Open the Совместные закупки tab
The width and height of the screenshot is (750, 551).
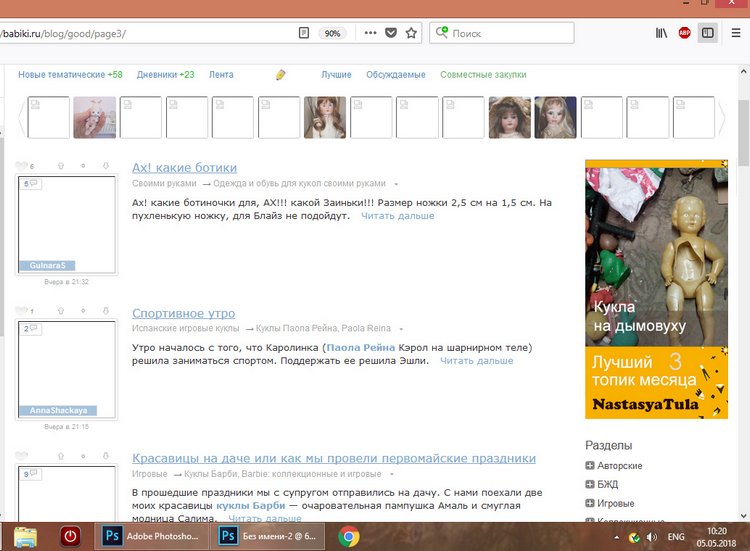pyautogui.click(x=483, y=75)
